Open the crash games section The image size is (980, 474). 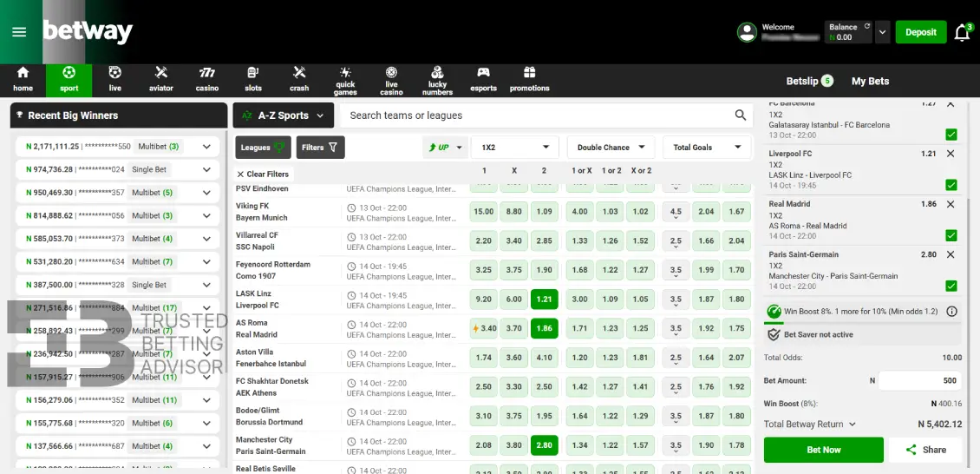299,80
